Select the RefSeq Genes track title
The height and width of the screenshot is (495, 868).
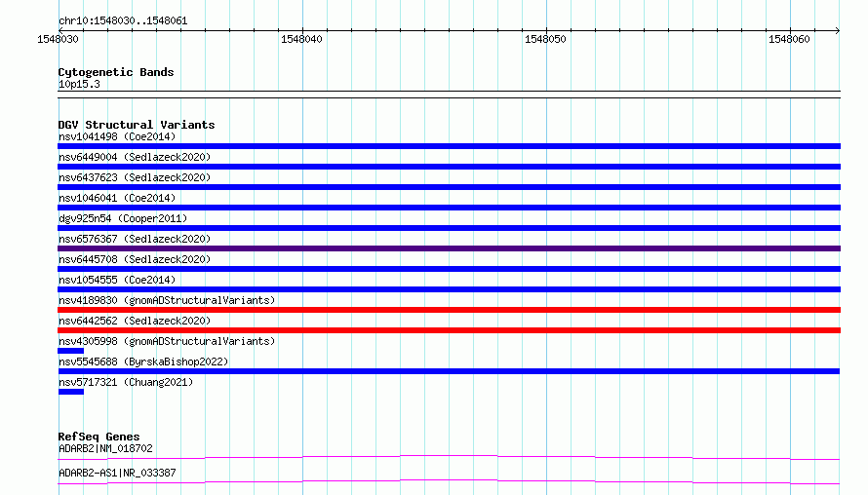pyautogui.click(x=99, y=437)
